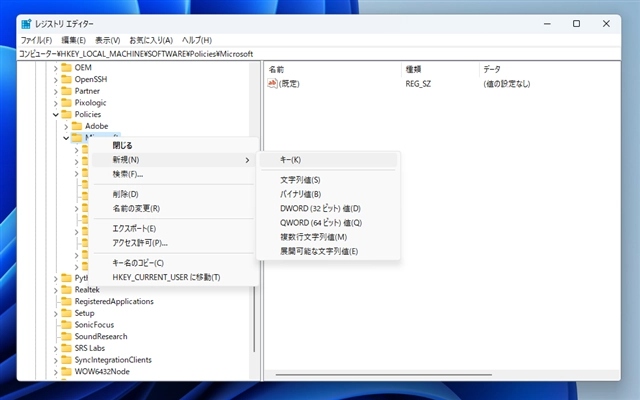Open the お気に入り(A) menu
The image size is (640, 400).
click(x=151, y=40)
